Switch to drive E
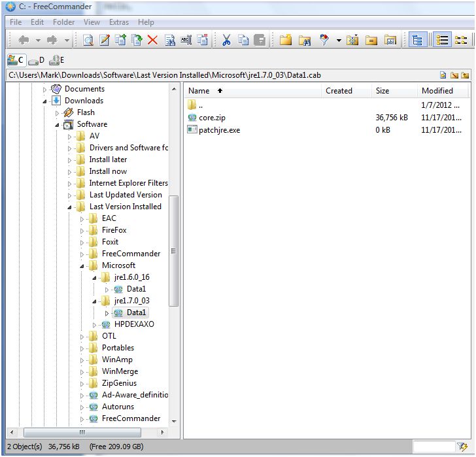 click(x=57, y=60)
